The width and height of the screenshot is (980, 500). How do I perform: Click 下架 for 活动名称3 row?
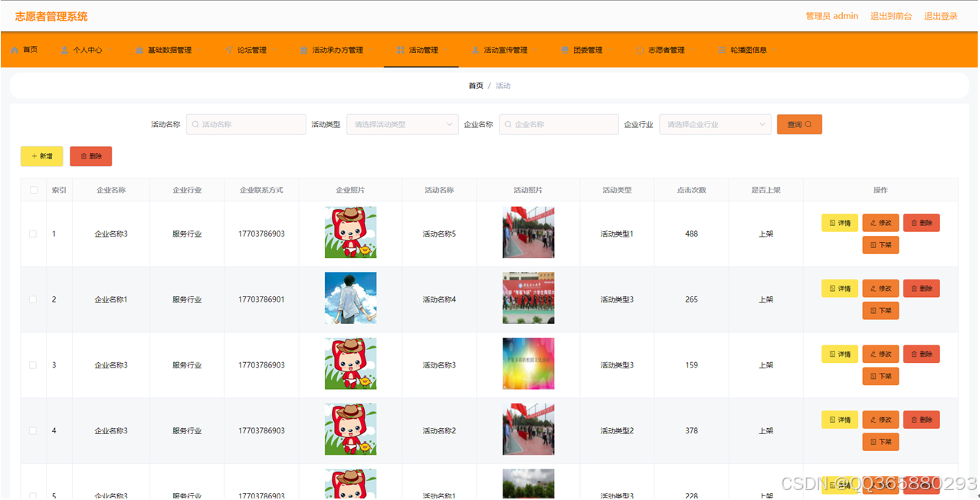[880, 377]
